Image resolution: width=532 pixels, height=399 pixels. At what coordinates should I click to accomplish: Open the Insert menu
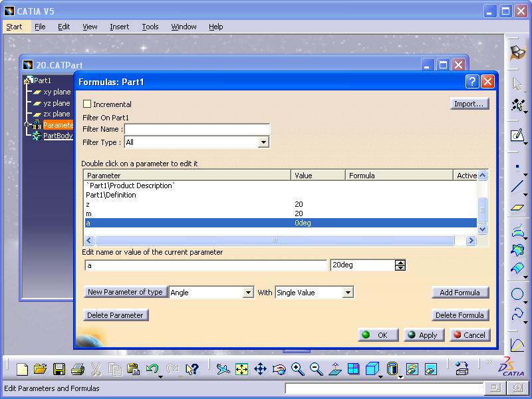pos(120,27)
